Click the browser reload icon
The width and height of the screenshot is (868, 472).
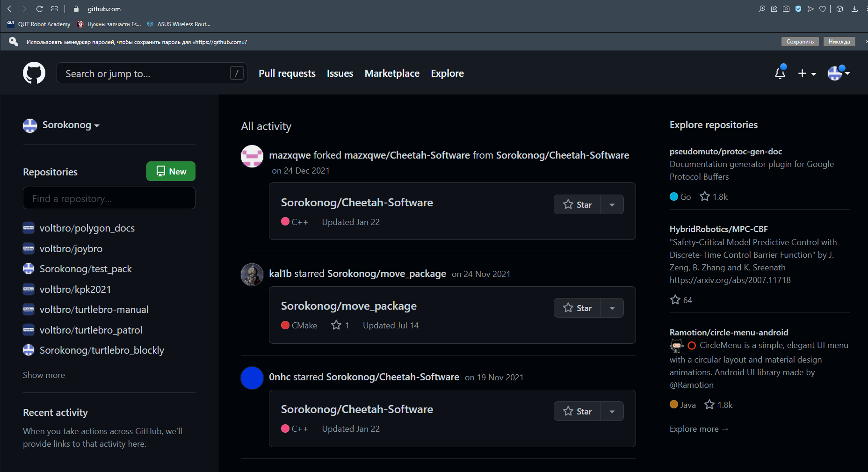[39, 9]
